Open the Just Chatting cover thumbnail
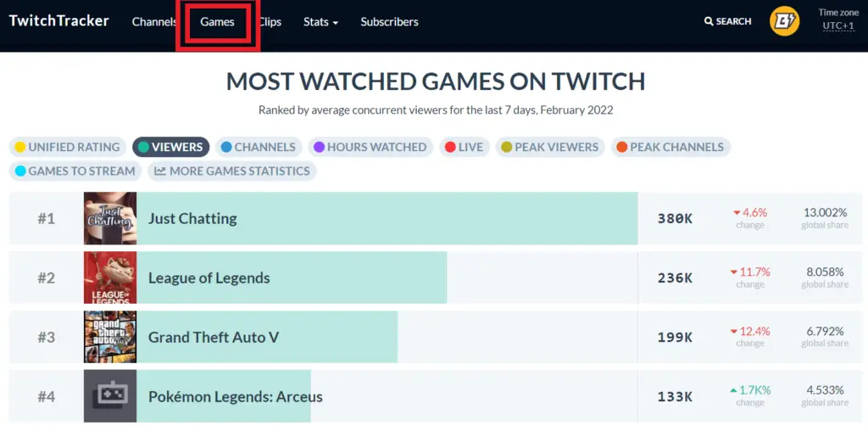Viewport: 868px width, 426px height. 110,218
